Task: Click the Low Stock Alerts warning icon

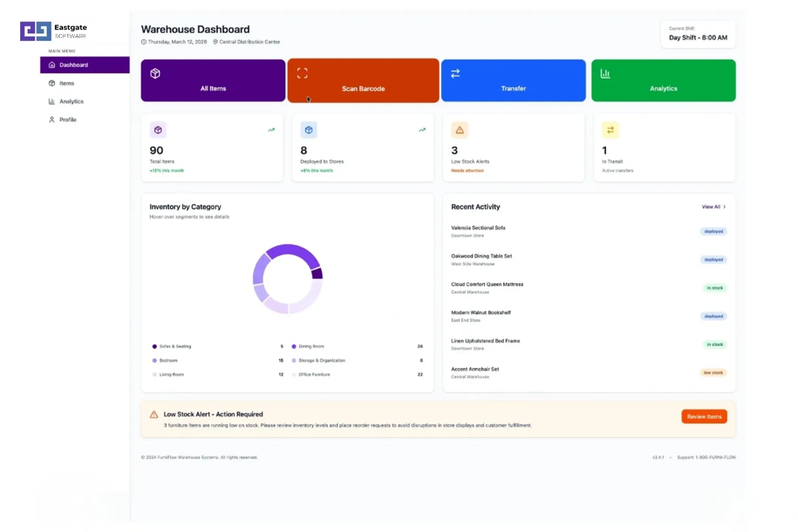Action: pos(460,130)
